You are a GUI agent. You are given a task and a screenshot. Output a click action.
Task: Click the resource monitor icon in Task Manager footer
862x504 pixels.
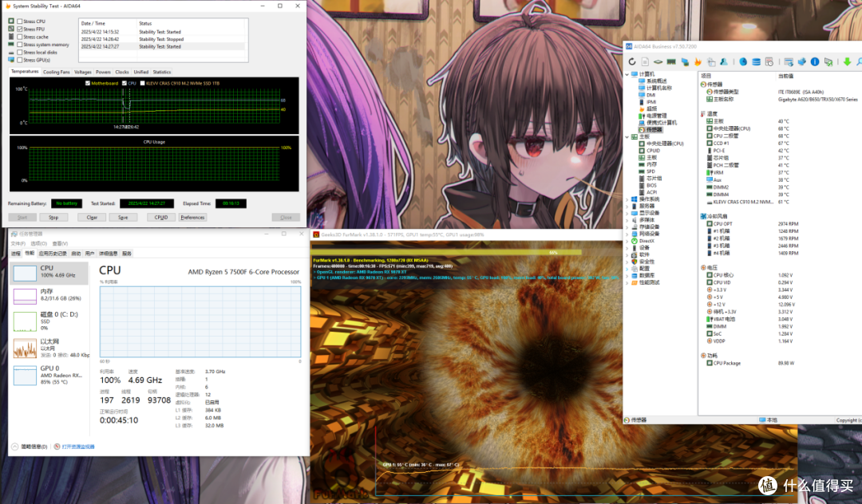57,447
